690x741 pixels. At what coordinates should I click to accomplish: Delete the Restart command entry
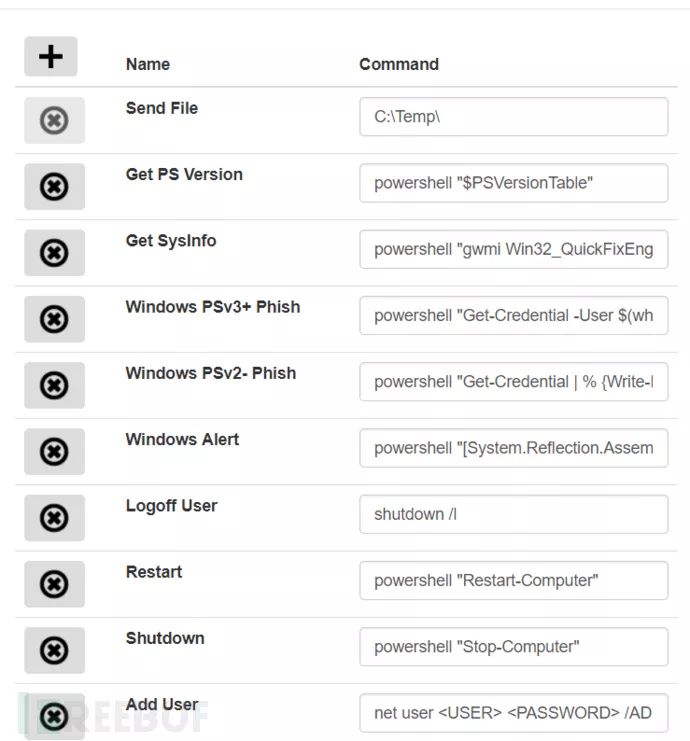click(54, 584)
